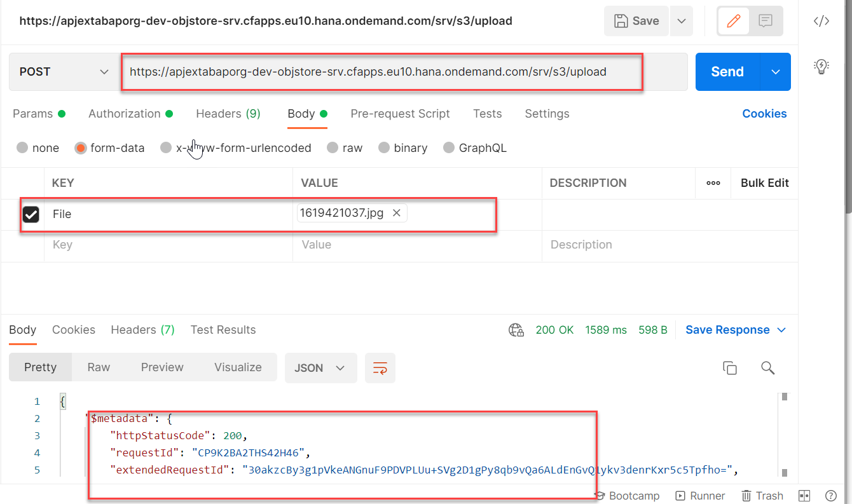The image size is (852, 504).
Task: Open the Pre-request Script tab
Action: (x=400, y=114)
